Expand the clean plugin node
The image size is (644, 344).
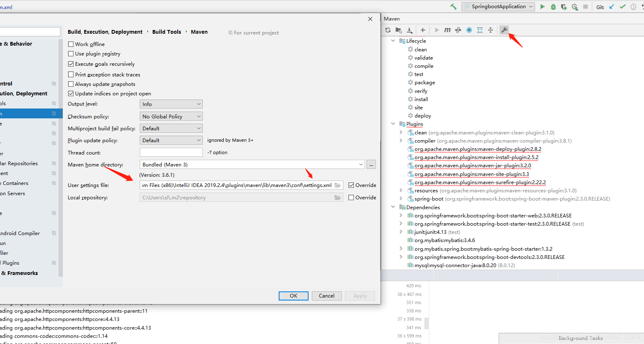coord(401,132)
